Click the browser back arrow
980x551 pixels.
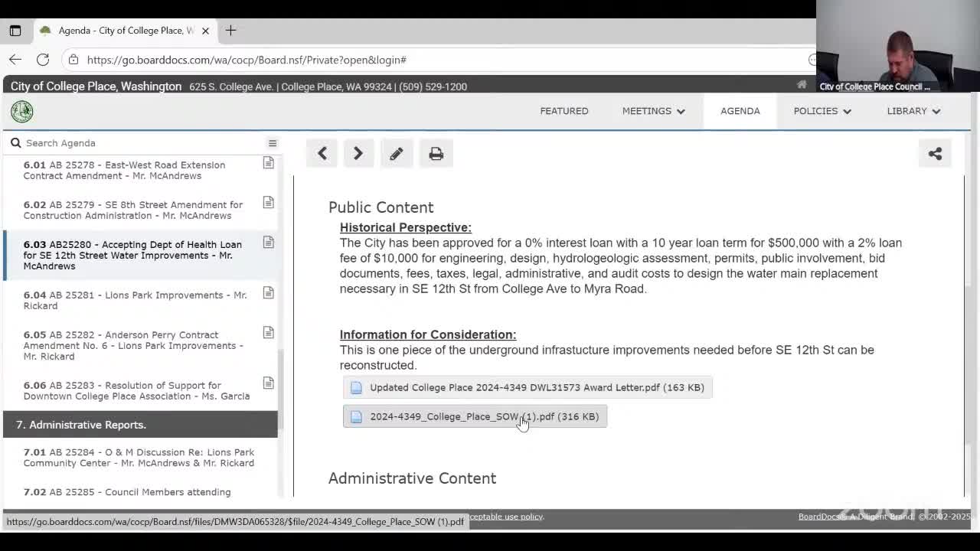pyautogui.click(x=15, y=60)
